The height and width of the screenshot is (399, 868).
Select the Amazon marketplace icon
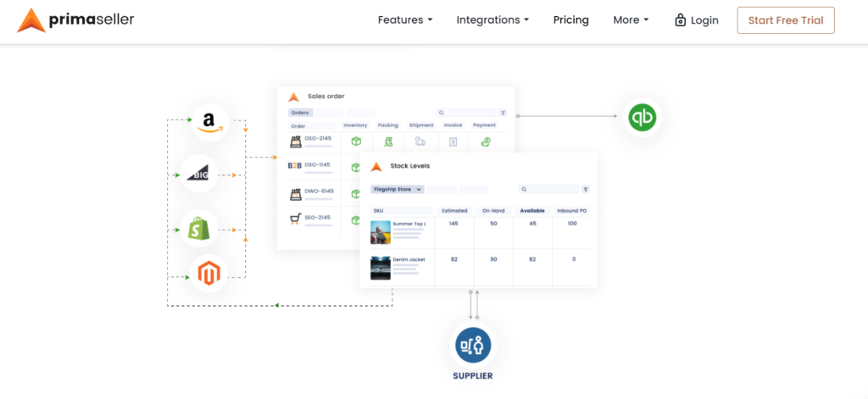(210, 122)
